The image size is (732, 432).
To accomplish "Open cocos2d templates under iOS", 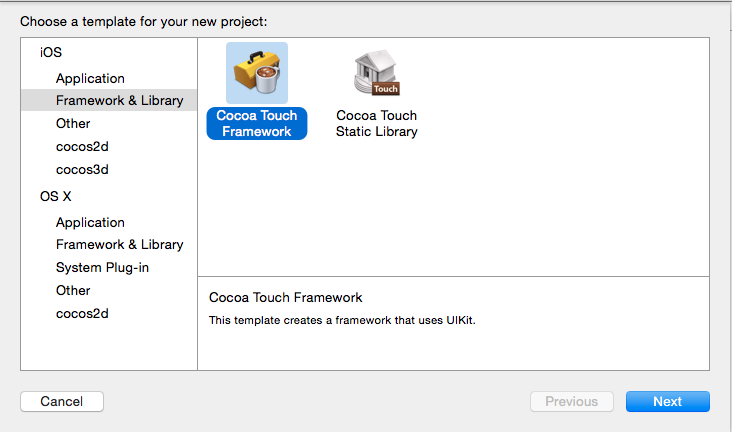I will [x=82, y=146].
